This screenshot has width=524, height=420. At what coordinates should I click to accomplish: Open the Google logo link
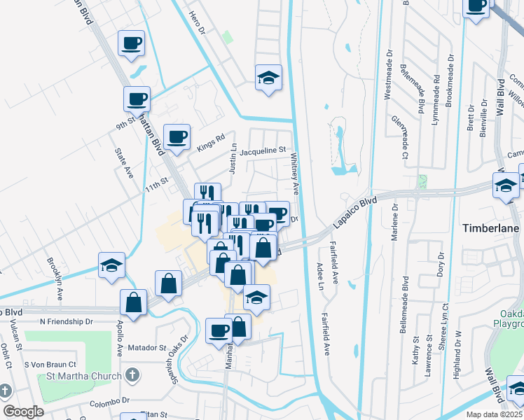pyautogui.click(x=23, y=412)
